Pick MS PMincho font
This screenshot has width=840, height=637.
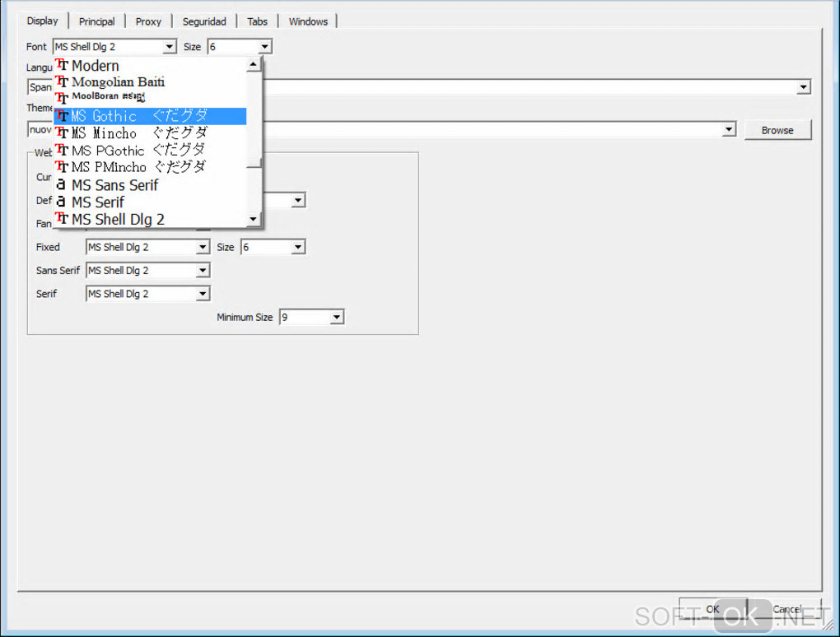pyautogui.click(x=150, y=167)
